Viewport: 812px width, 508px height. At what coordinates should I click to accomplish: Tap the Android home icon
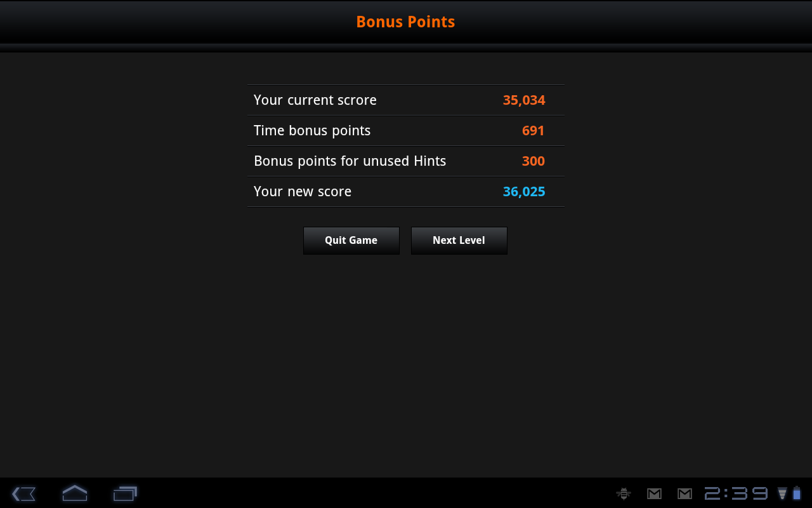pyautogui.click(x=74, y=493)
